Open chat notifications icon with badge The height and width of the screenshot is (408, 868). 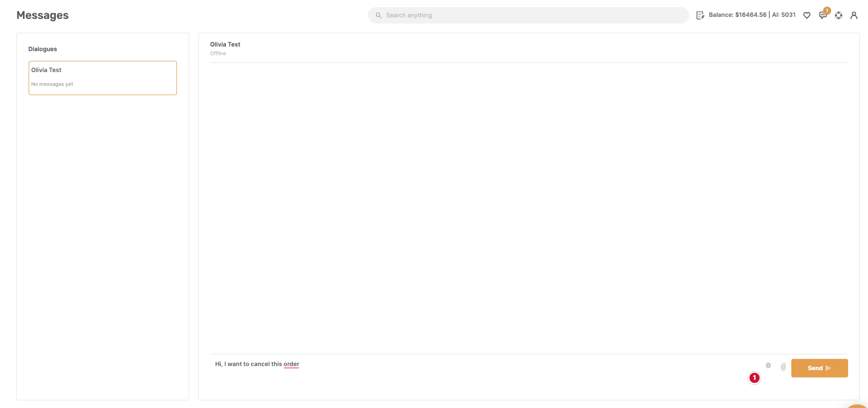coord(823,15)
